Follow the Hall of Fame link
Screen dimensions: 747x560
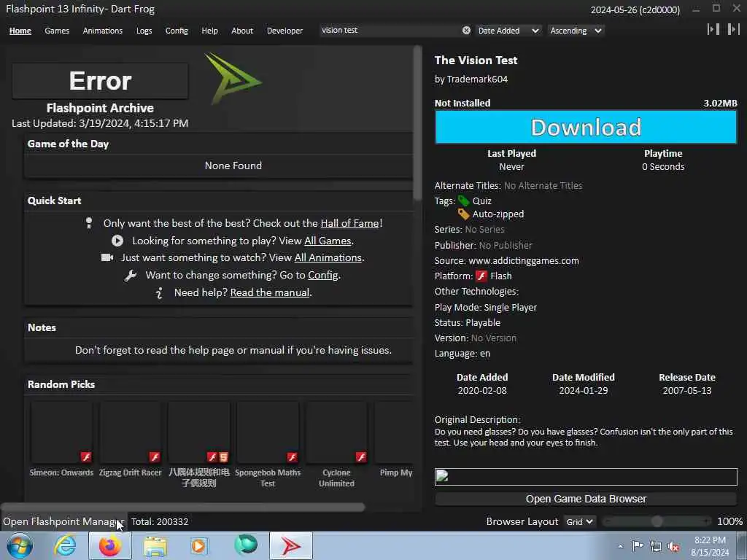click(x=349, y=223)
